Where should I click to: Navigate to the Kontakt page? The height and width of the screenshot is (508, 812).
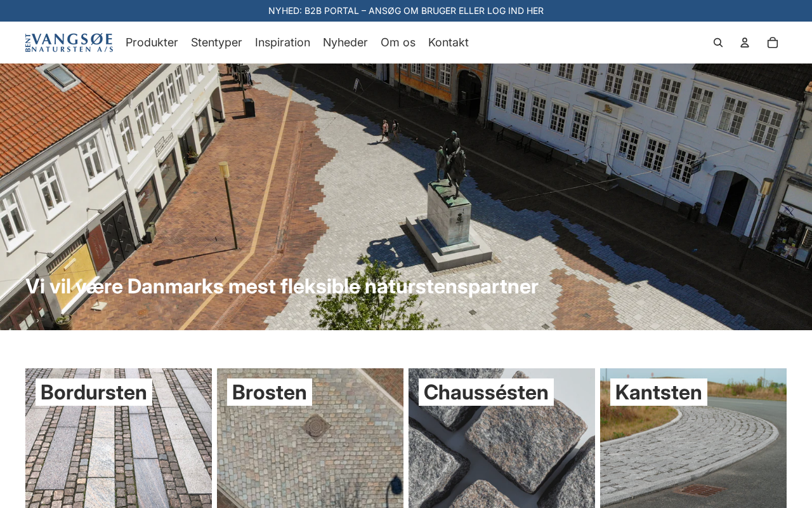(449, 43)
